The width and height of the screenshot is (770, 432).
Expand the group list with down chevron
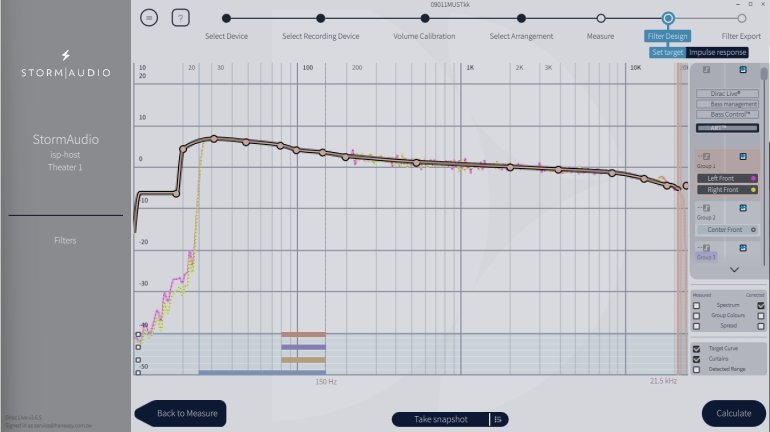point(734,270)
